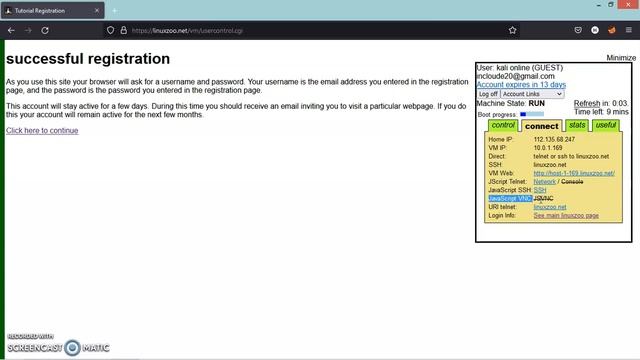Image resolution: width=640 pixels, height=360 pixels.
Task: Click the JavaScript SSH link
Action: (x=540, y=190)
